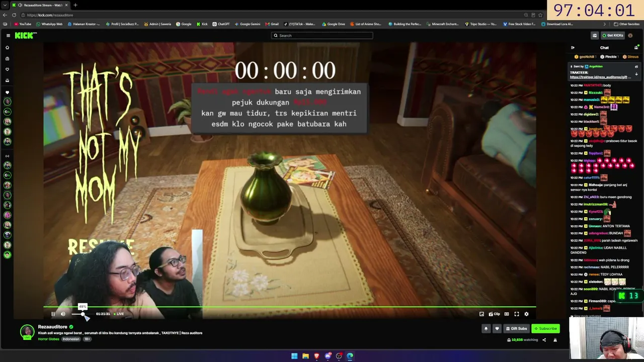Open the Google Drive bookmark
Screen dimensions: 644x362
click(334, 24)
